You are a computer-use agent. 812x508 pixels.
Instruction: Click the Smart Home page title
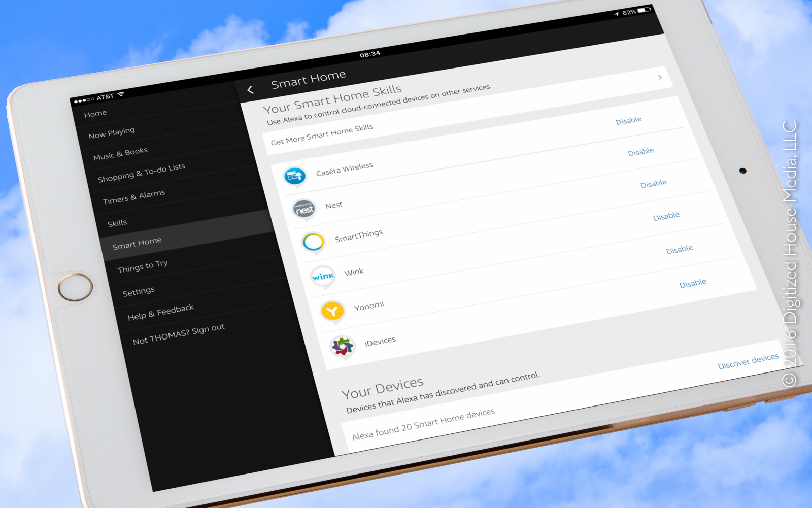coord(309,80)
